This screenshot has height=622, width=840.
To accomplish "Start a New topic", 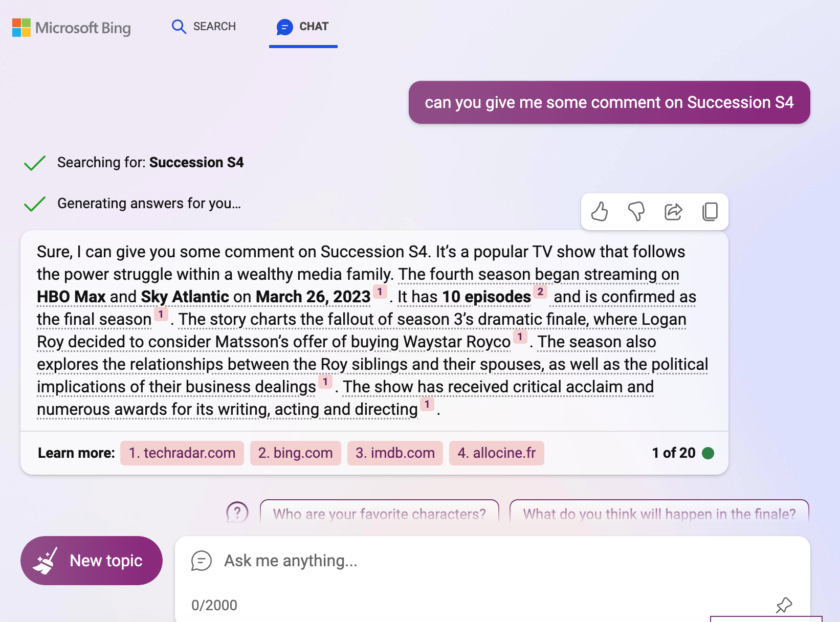I will [x=92, y=561].
